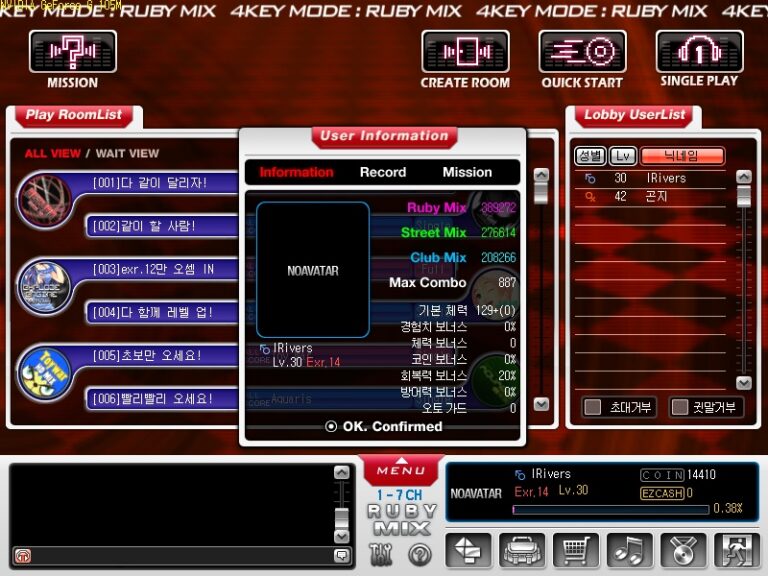Open the help question mark icon
The image size is (768, 576).
pyautogui.click(x=420, y=554)
